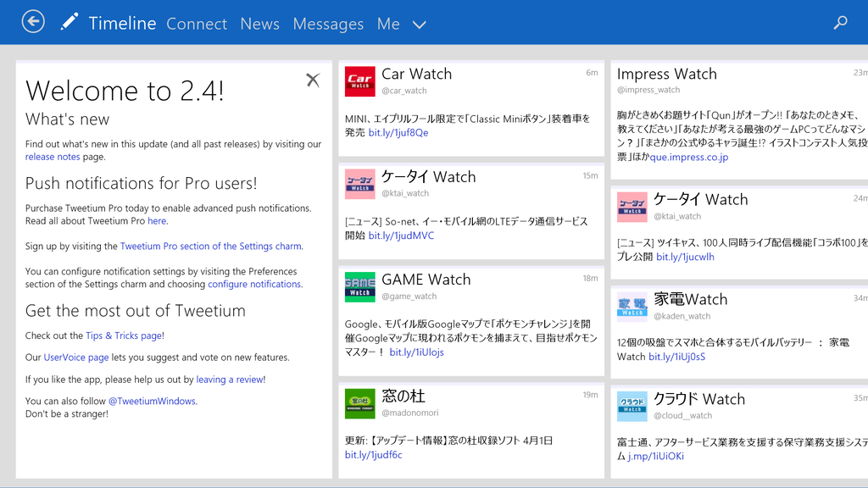
Task: Dismiss the Welcome to 2.4 card
Action: 313,79
